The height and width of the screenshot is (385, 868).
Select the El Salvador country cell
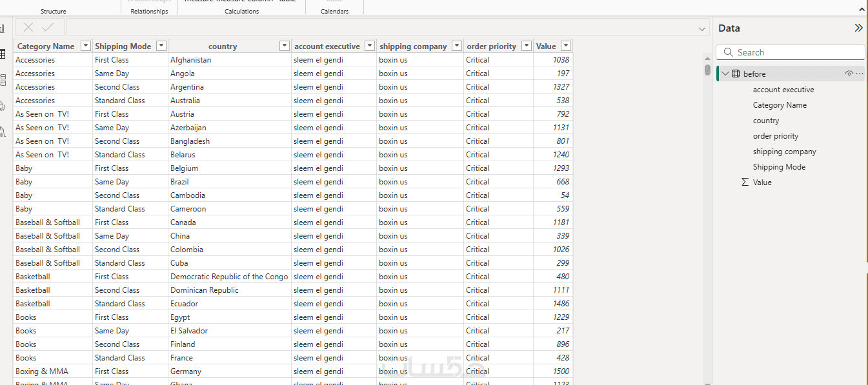[230, 331]
